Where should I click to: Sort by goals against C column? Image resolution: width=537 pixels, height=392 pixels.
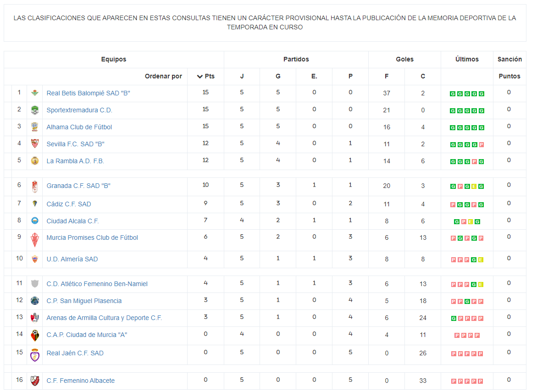[x=423, y=77]
